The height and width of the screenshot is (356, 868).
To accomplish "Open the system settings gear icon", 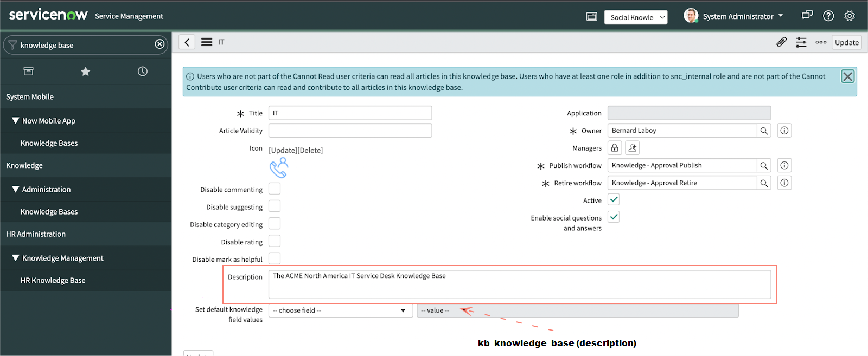I will click(x=850, y=16).
